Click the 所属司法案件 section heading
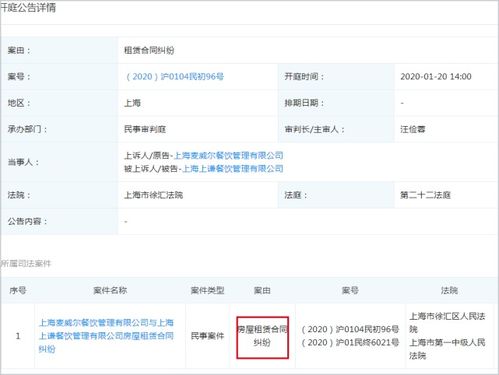The height and width of the screenshot is (375, 499). point(26,264)
